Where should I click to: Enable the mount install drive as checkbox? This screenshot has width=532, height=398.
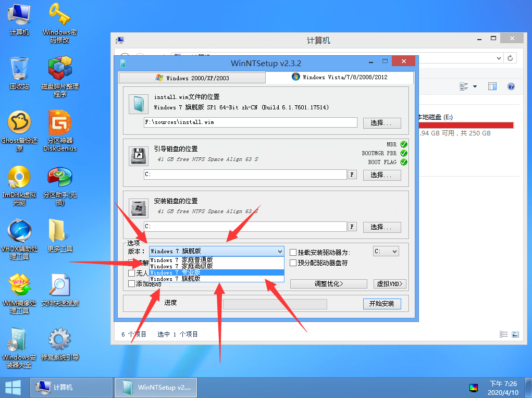click(x=293, y=253)
